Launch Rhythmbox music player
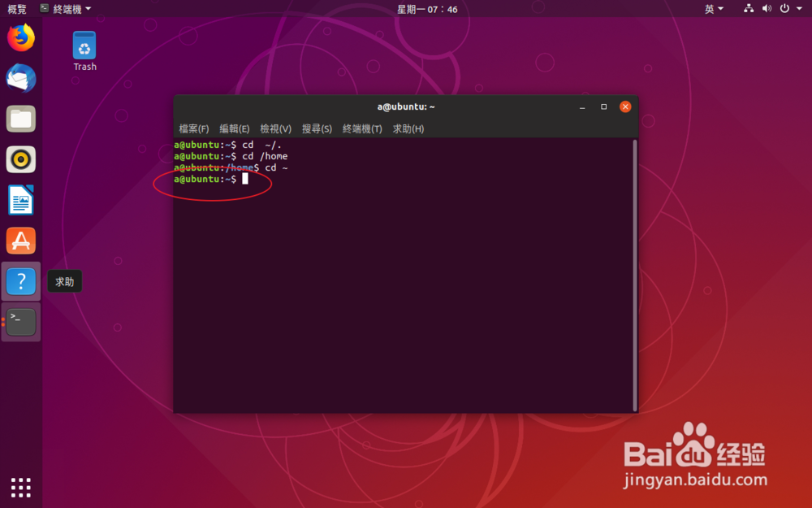The width and height of the screenshot is (812, 508). (21, 159)
